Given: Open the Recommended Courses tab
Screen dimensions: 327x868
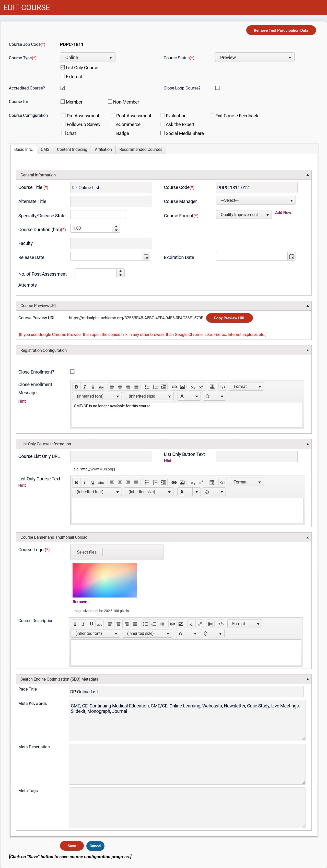Looking at the screenshot, I should [x=141, y=150].
